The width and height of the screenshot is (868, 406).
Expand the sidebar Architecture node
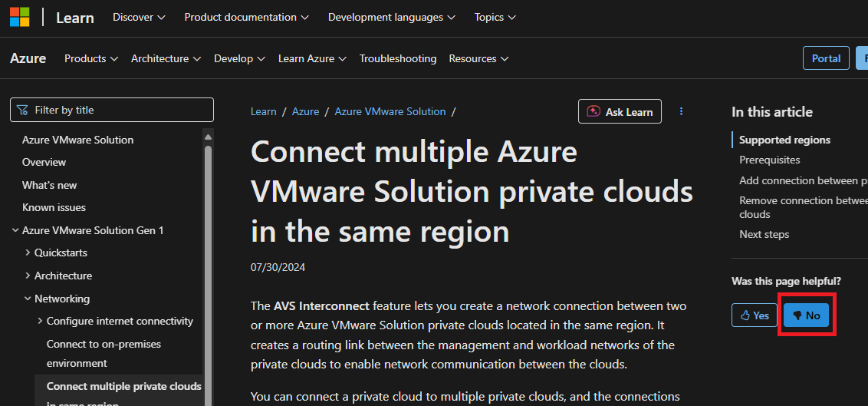pos(28,276)
